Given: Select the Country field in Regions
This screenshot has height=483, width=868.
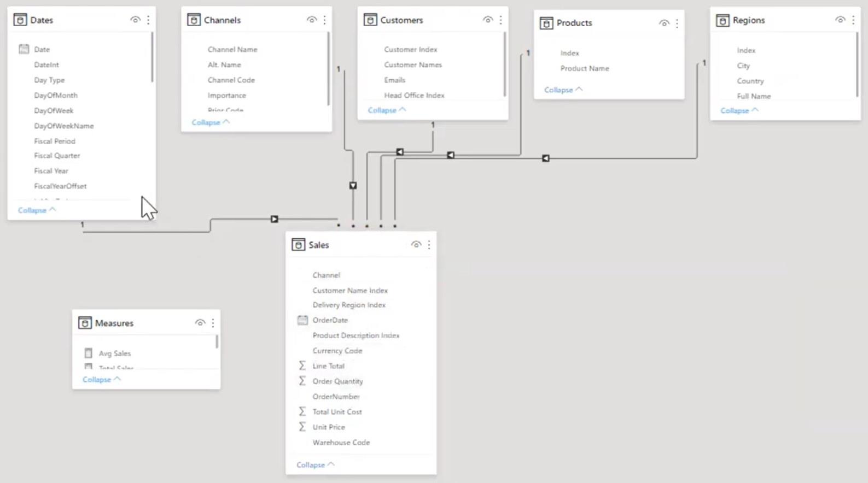Looking at the screenshot, I should pos(750,81).
